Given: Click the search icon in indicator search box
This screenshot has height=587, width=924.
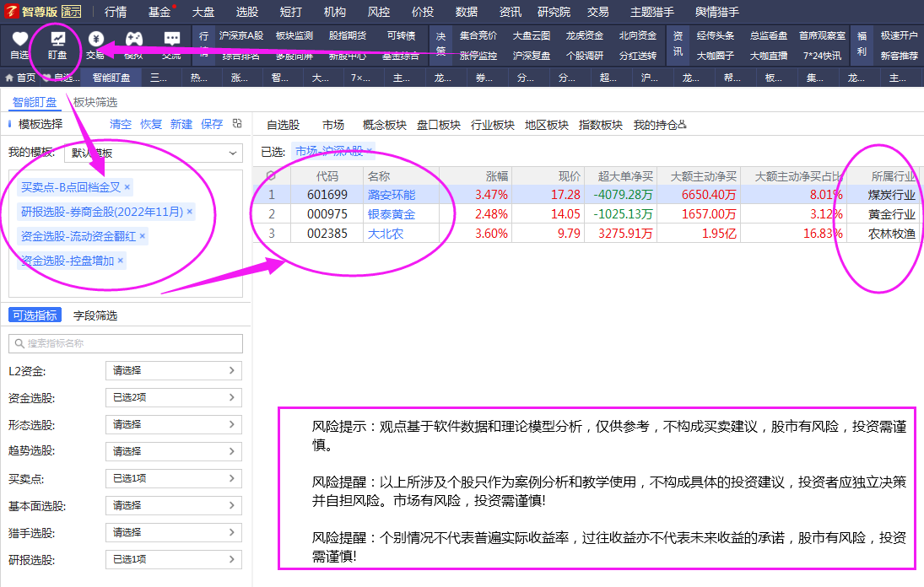Looking at the screenshot, I should (x=19, y=343).
